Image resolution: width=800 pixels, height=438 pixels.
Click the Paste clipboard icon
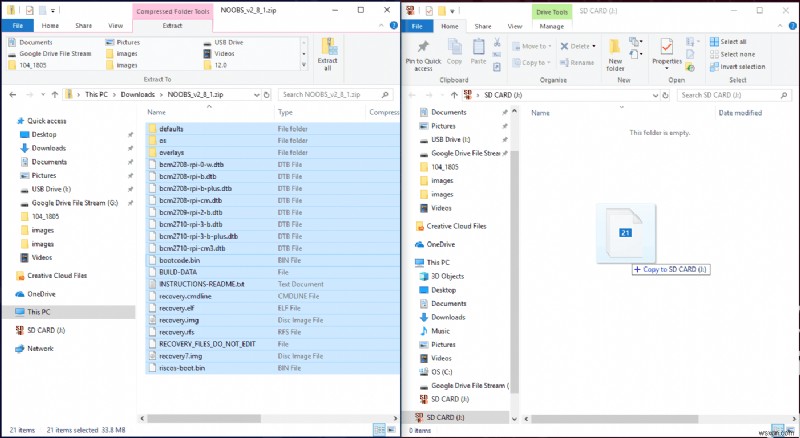[478, 52]
